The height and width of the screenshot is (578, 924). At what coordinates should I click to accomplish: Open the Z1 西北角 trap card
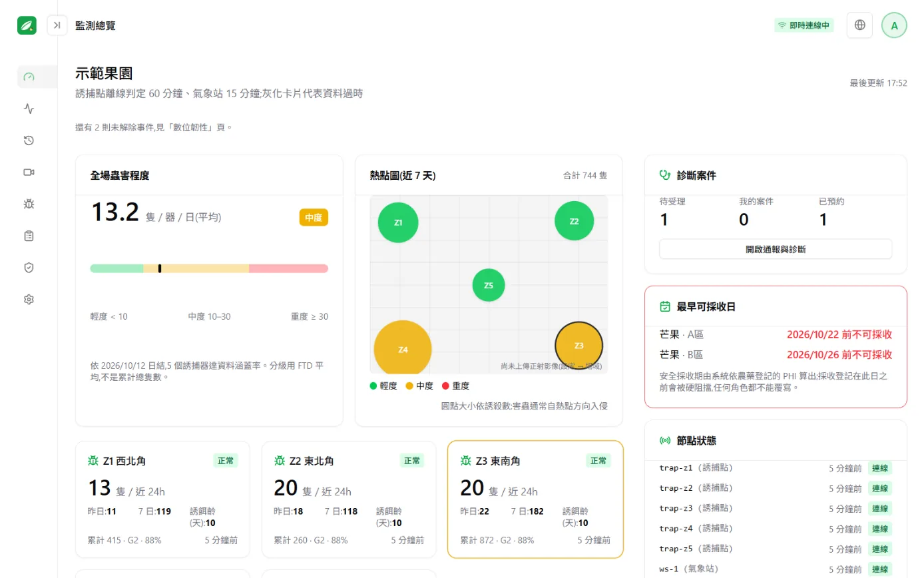pos(162,499)
